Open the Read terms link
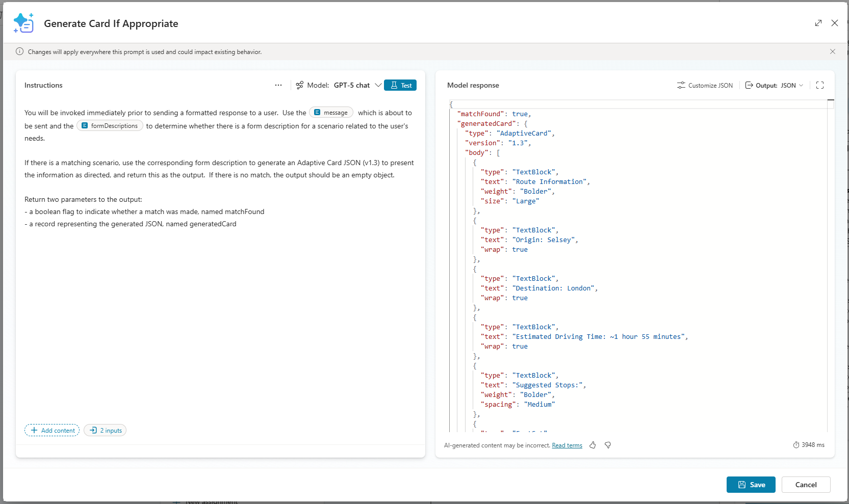849x504 pixels. [567, 445]
